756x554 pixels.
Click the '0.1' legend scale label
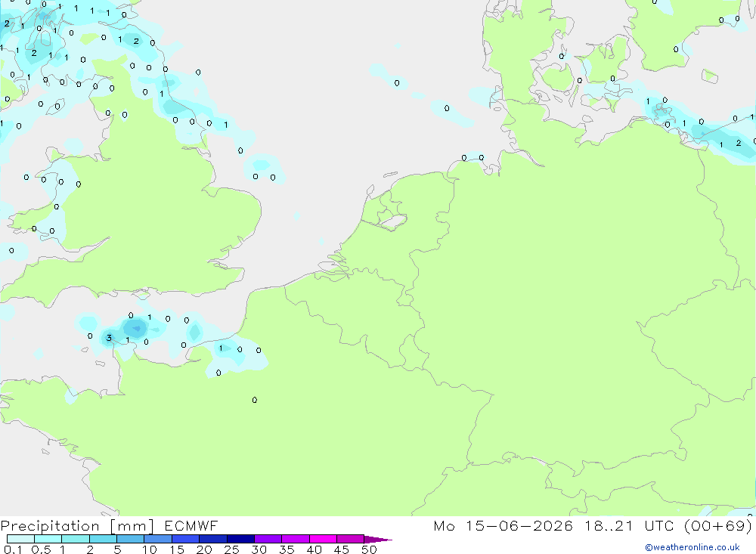[x=13, y=549]
